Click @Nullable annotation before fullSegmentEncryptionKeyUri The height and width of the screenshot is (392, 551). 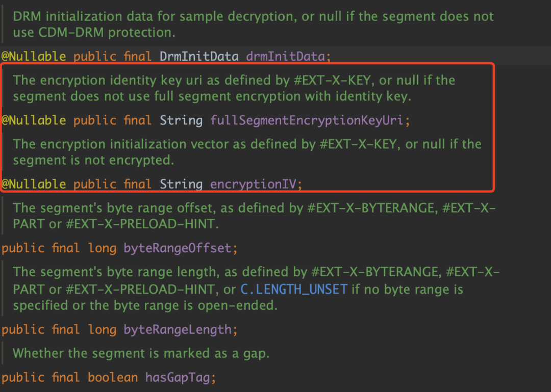pos(34,120)
